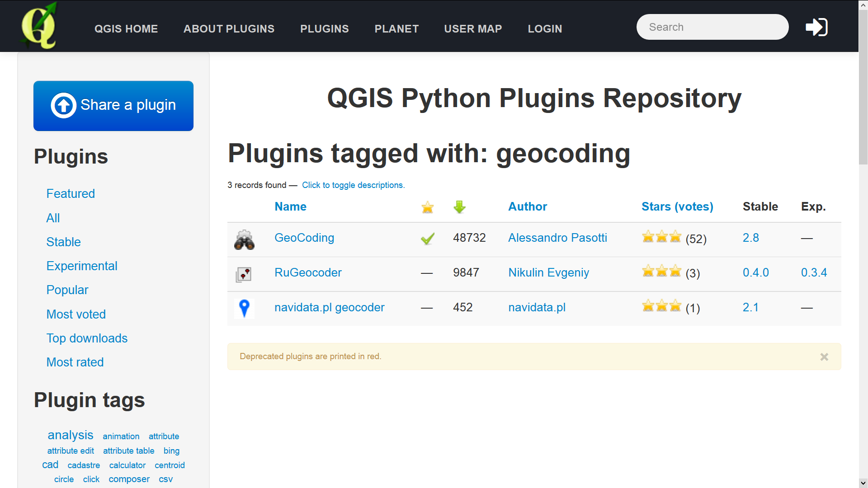Click the QGIS logo icon

point(39,25)
